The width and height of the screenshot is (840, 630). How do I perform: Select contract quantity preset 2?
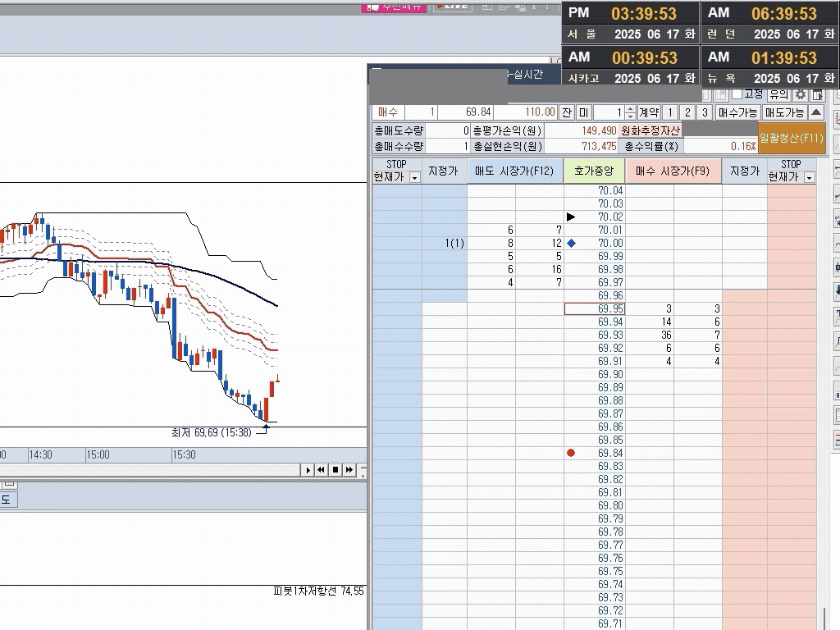(687, 112)
